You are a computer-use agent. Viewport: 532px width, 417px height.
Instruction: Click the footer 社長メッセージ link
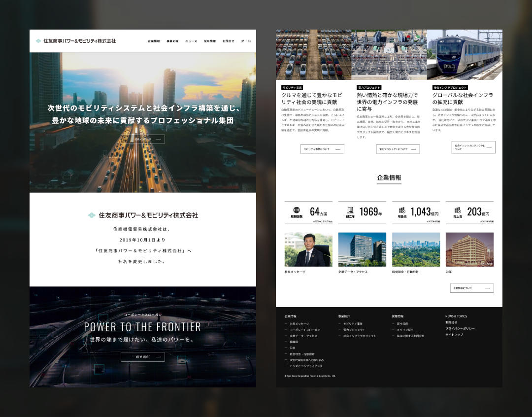tap(299, 324)
